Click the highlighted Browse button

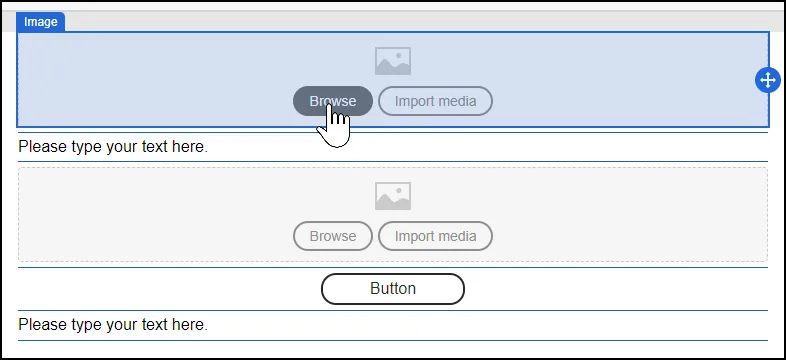pos(333,101)
